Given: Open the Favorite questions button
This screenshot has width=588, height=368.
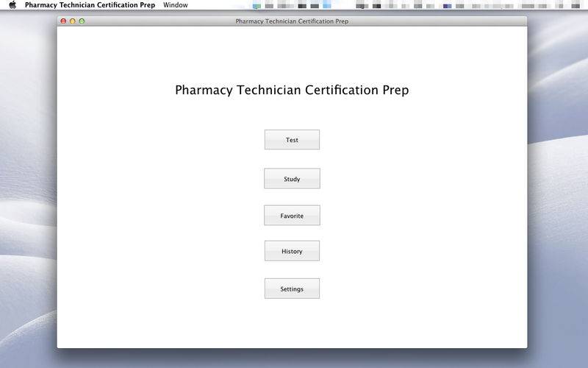Looking at the screenshot, I should tap(292, 215).
